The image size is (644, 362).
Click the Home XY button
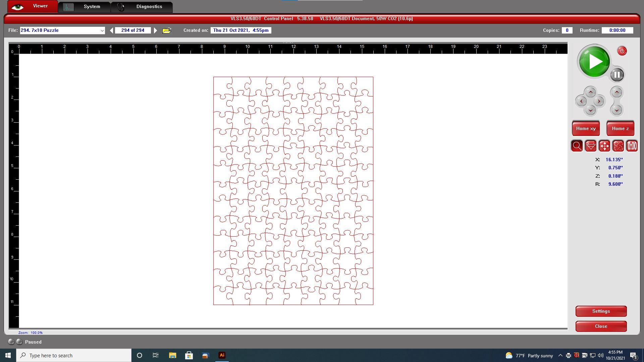coord(586,128)
